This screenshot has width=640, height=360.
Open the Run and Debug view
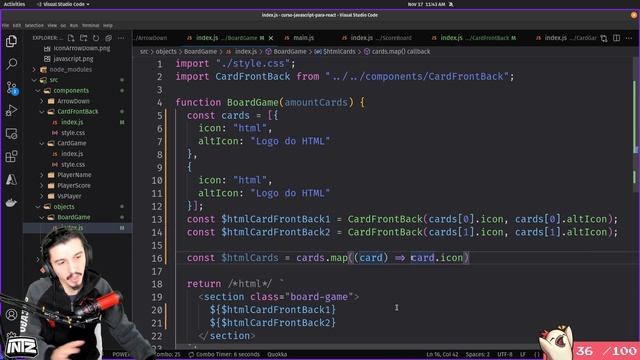pos(11,110)
